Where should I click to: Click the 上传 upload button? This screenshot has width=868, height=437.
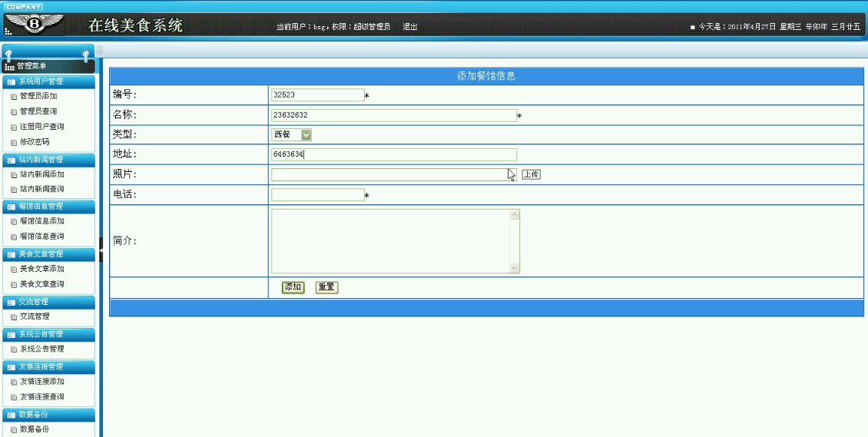coord(531,174)
